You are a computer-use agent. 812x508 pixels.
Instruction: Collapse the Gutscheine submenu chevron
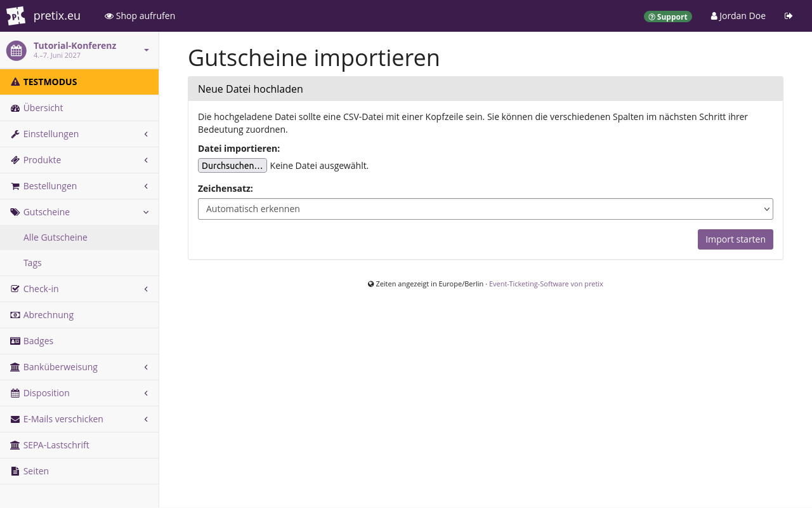(146, 212)
